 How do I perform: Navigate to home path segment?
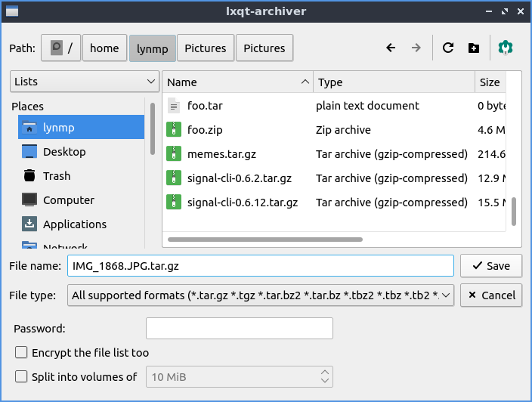(104, 48)
